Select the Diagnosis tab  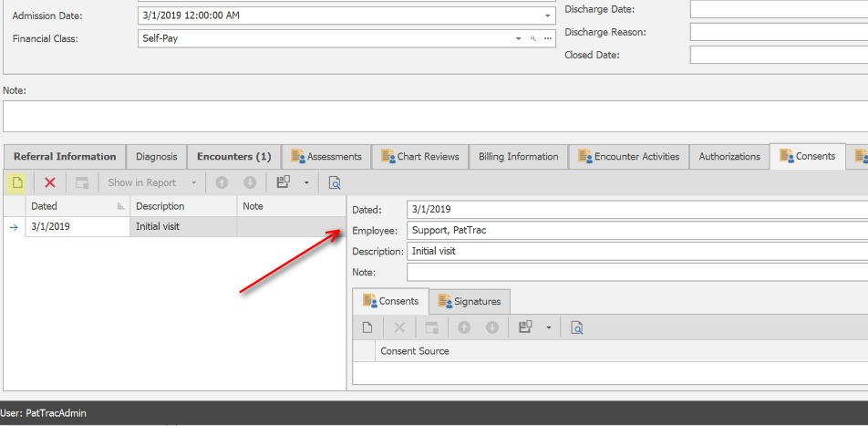[156, 157]
